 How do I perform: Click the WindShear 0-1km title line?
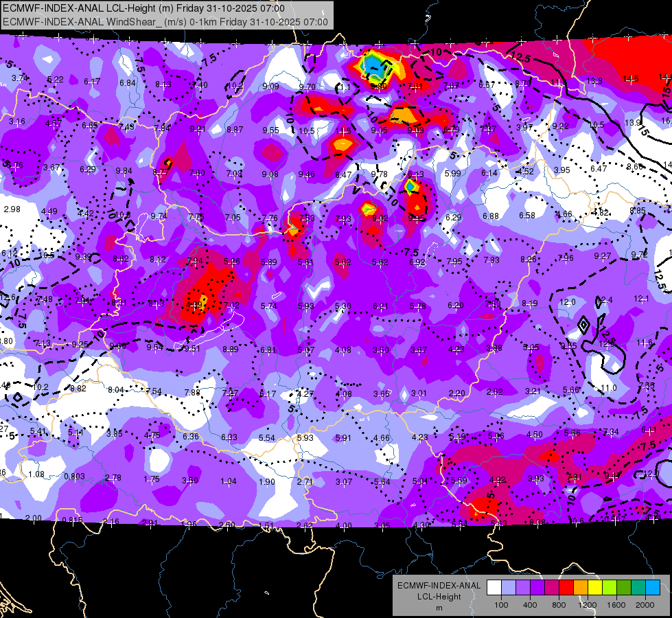[165, 22]
